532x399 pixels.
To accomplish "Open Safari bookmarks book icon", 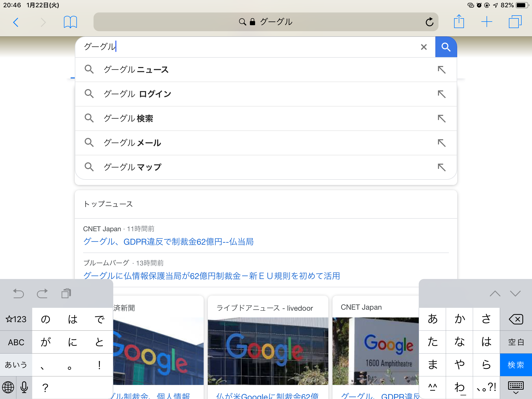I will (70, 22).
